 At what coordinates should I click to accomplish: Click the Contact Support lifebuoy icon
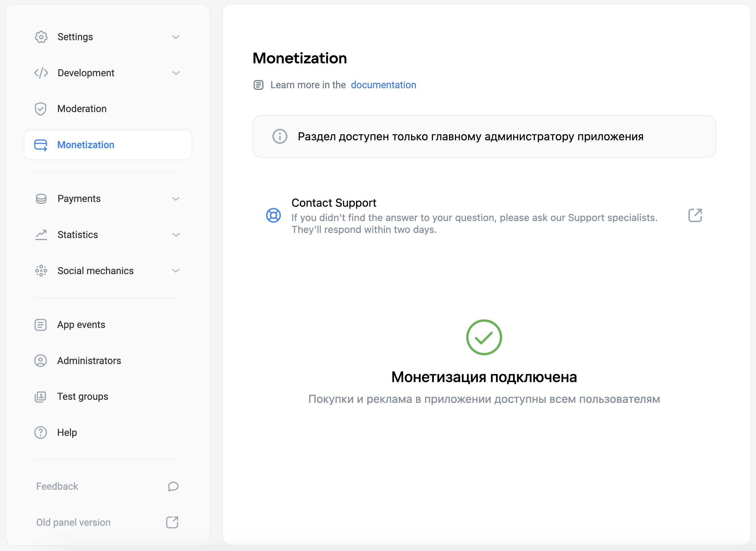tap(273, 216)
